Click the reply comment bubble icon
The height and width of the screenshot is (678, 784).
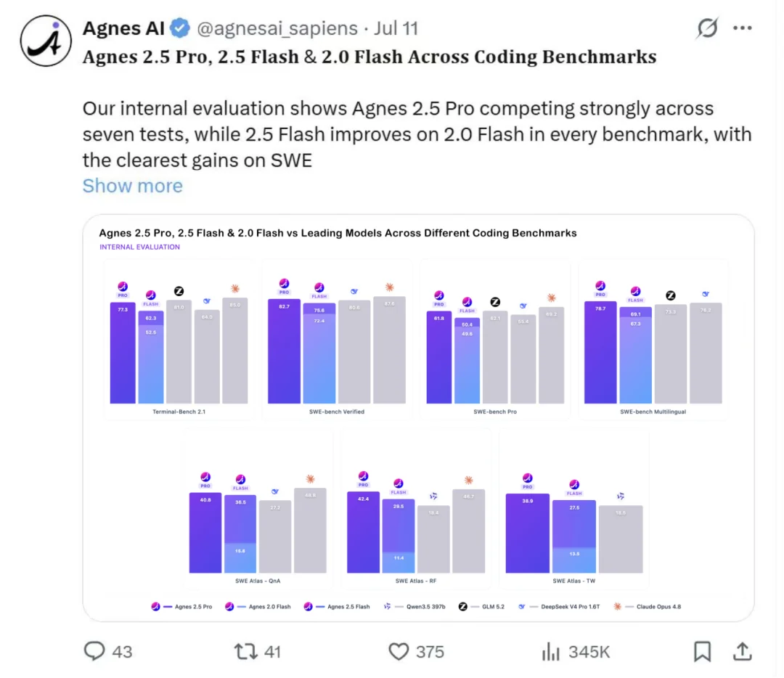tap(94, 651)
